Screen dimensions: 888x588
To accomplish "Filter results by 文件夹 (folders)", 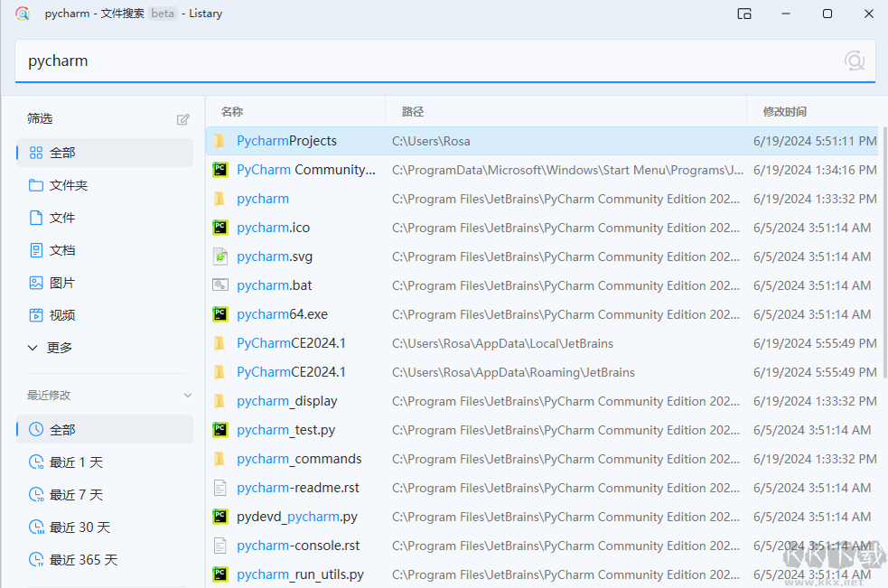I will click(x=105, y=185).
